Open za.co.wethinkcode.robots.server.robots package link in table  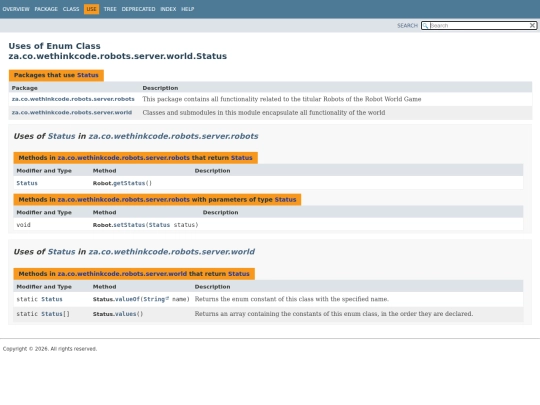tap(73, 99)
